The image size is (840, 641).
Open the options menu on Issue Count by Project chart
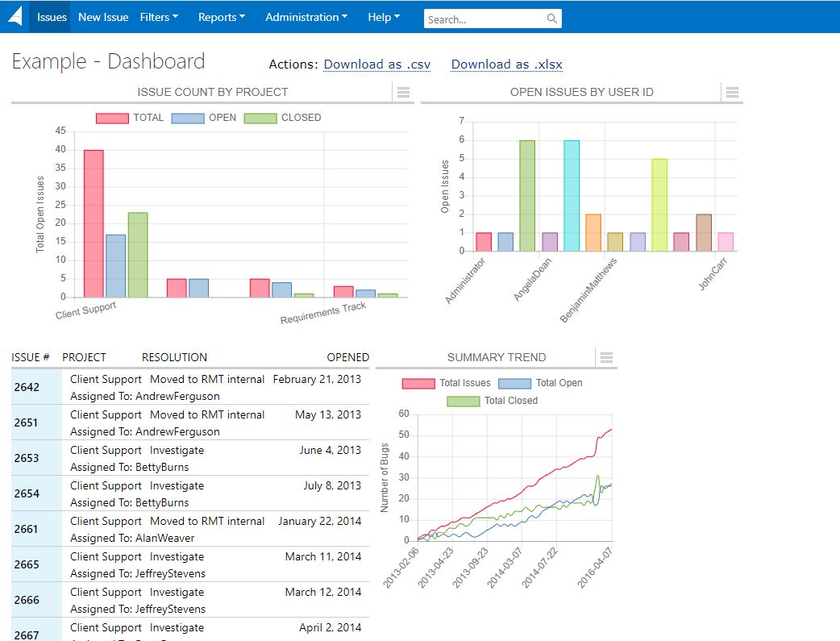403,92
